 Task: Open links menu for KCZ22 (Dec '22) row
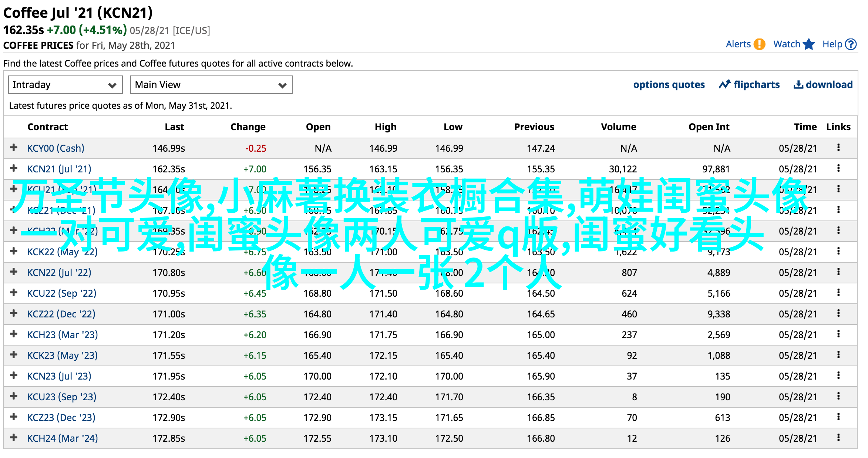(x=838, y=313)
